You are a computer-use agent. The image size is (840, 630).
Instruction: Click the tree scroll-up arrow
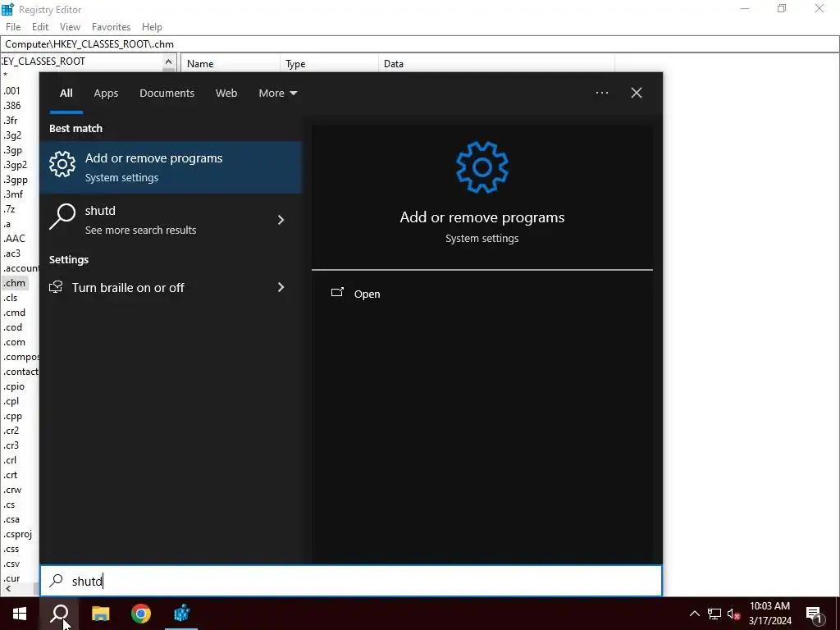pyautogui.click(x=168, y=62)
